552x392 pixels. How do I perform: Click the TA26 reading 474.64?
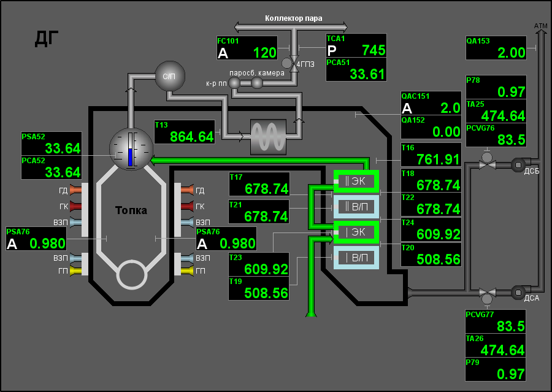pyautogui.click(x=496, y=345)
